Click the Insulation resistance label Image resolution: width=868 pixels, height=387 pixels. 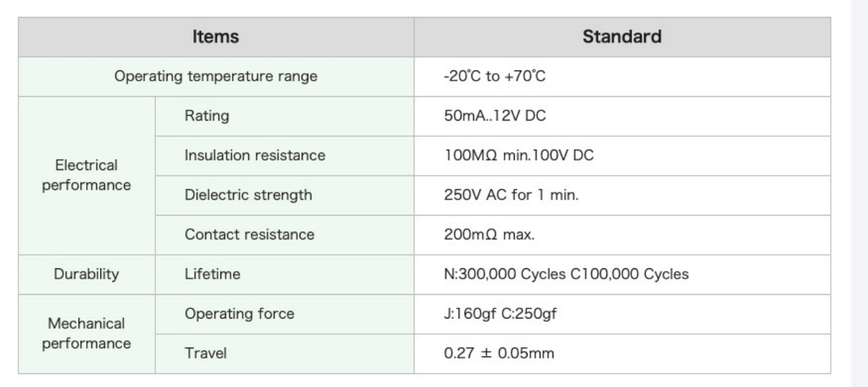255,155
